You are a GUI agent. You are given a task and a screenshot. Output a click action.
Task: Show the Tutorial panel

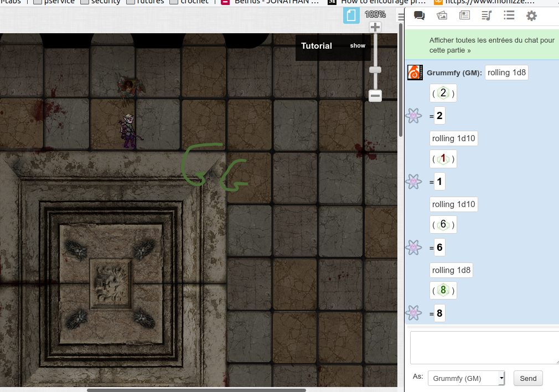click(x=358, y=45)
